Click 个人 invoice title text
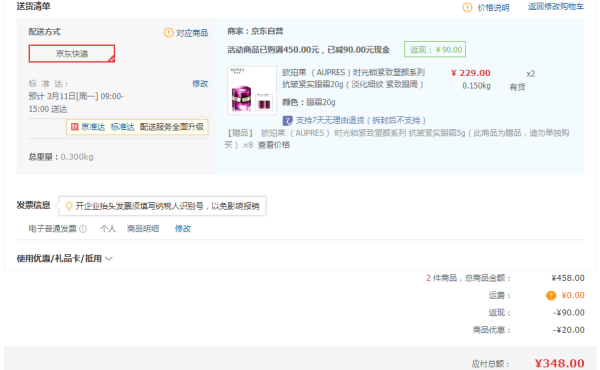This screenshot has width=600, height=370. tap(108, 229)
